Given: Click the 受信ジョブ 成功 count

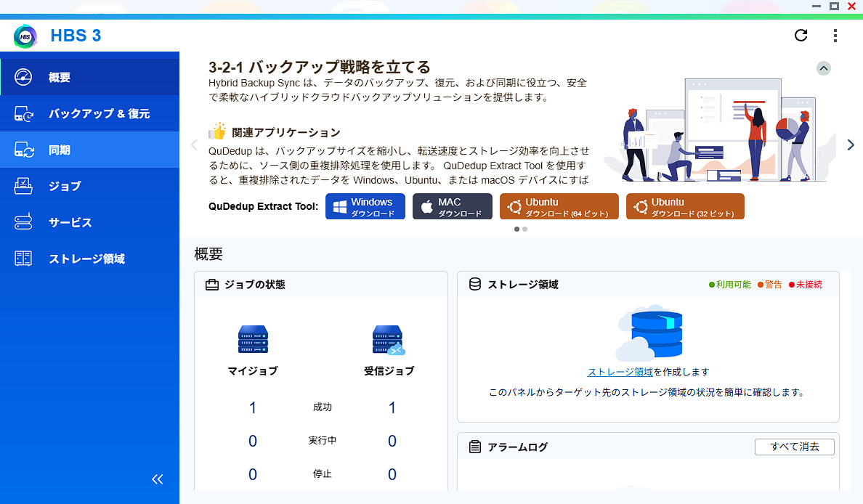Looking at the screenshot, I should tap(392, 407).
